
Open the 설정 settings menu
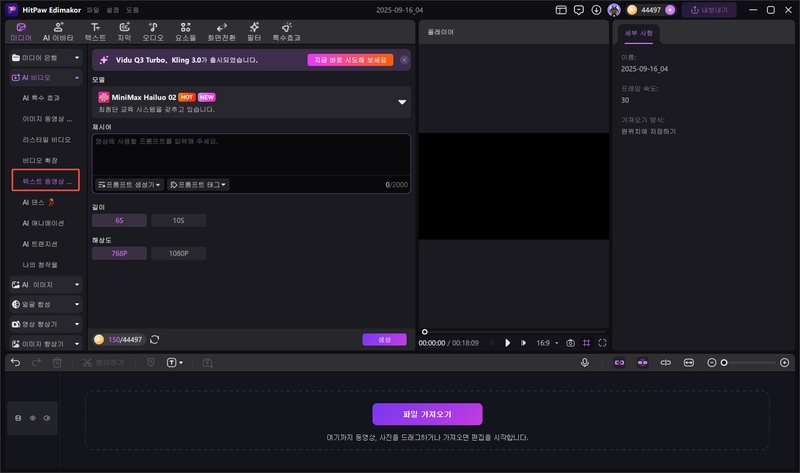point(113,10)
